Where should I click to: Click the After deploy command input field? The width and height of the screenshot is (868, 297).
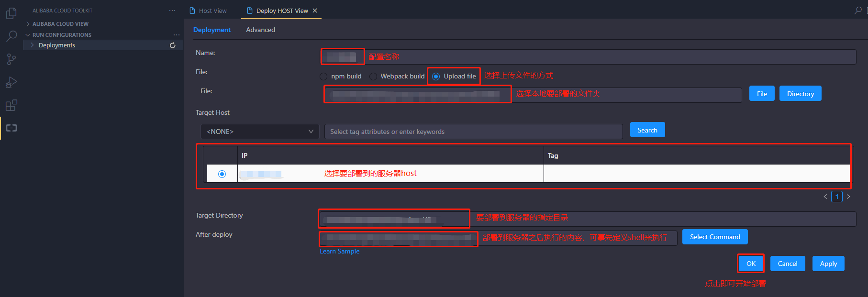tap(498, 238)
